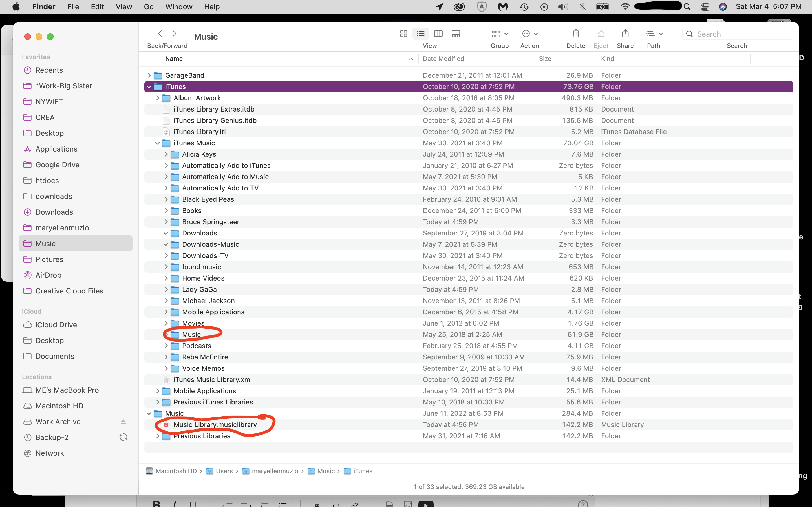Image resolution: width=812 pixels, height=507 pixels.
Task: Open the Go menu
Action: pyautogui.click(x=148, y=7)
